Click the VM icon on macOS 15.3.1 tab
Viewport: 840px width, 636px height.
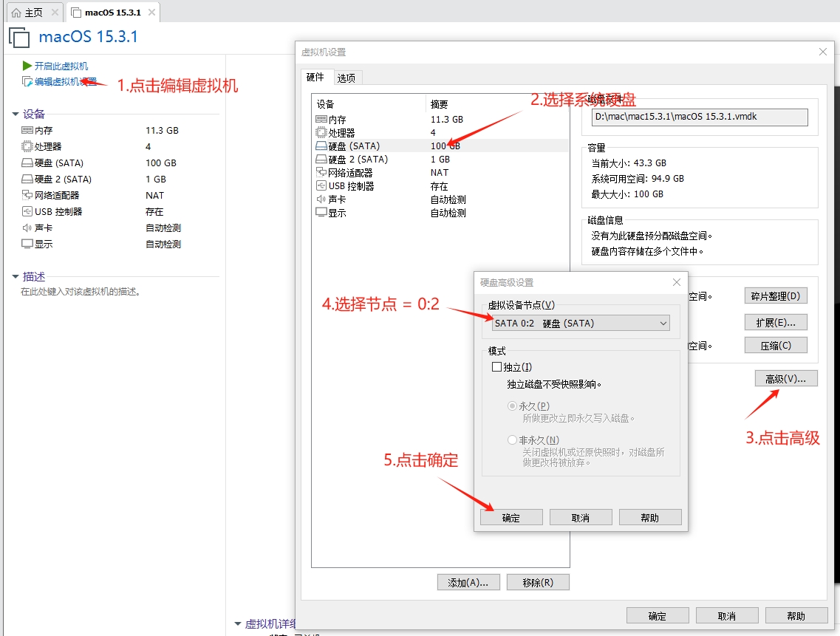pyautogui.click(x=77, y=13)
